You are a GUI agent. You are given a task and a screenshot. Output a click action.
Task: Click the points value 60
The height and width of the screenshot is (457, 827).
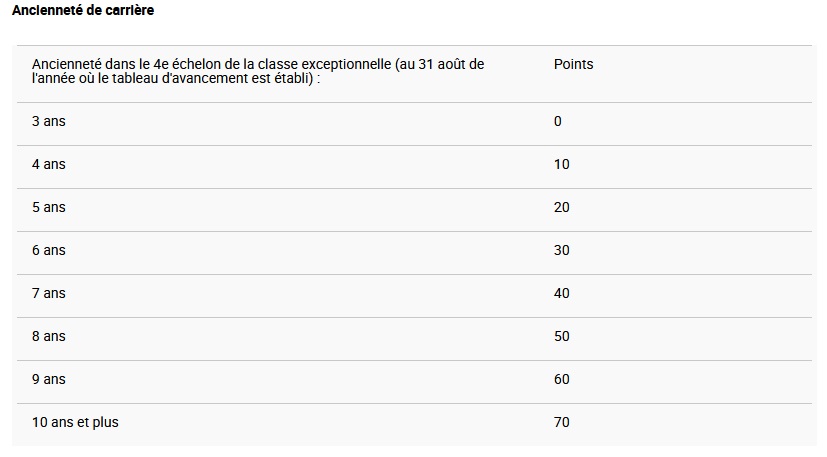coord(561,379)
